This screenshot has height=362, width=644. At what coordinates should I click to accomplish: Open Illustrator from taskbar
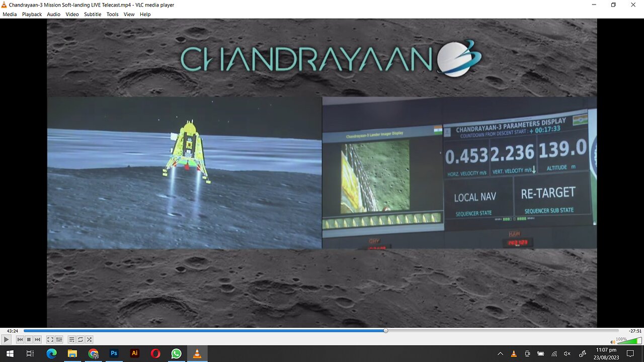(x=134, y=353)
